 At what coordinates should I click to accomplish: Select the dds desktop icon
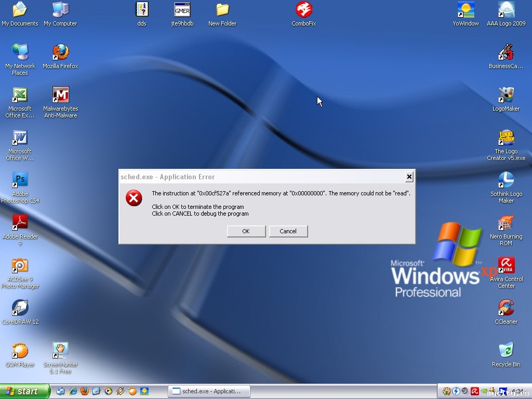click(142, 14)
